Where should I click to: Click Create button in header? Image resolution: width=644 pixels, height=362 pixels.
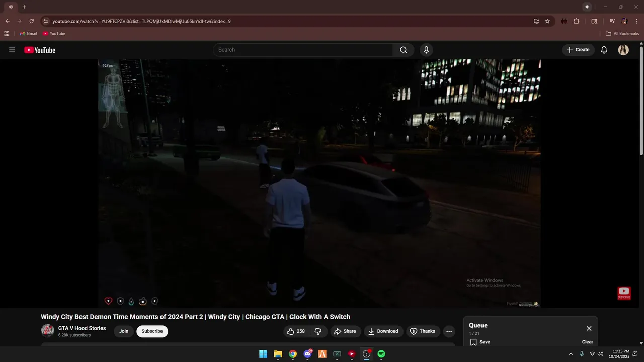578,50
